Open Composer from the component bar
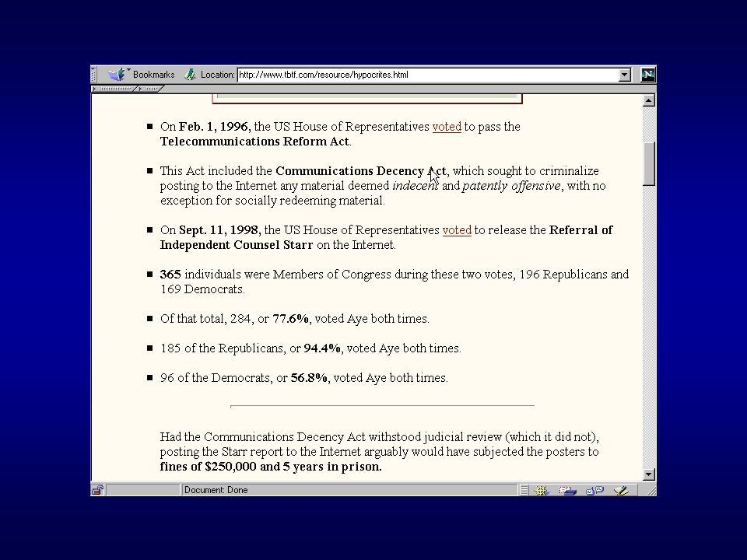747x560 pixels. click(621, 490)
